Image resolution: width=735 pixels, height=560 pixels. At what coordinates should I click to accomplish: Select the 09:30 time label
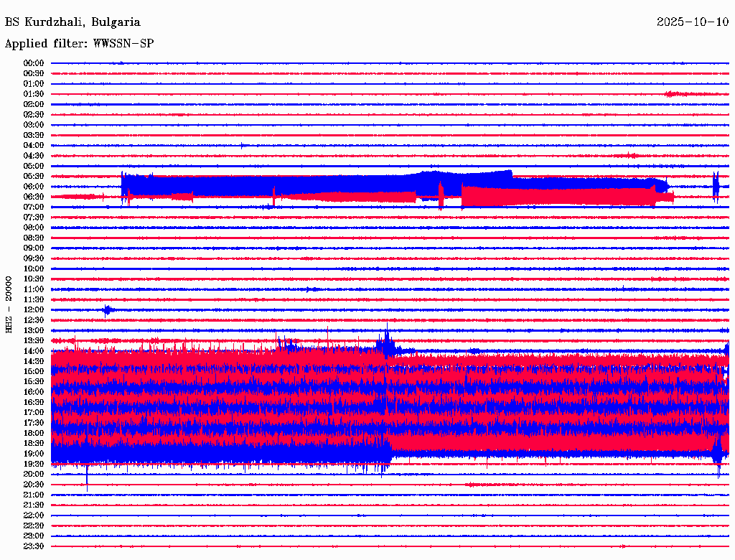pyautogui.click(x=34, y=258)
